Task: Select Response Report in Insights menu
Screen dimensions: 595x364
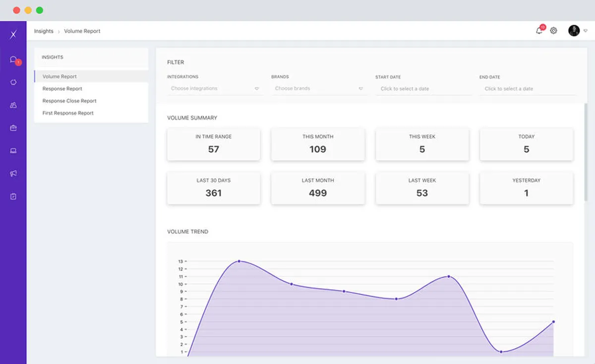Action: pos(62,89)
